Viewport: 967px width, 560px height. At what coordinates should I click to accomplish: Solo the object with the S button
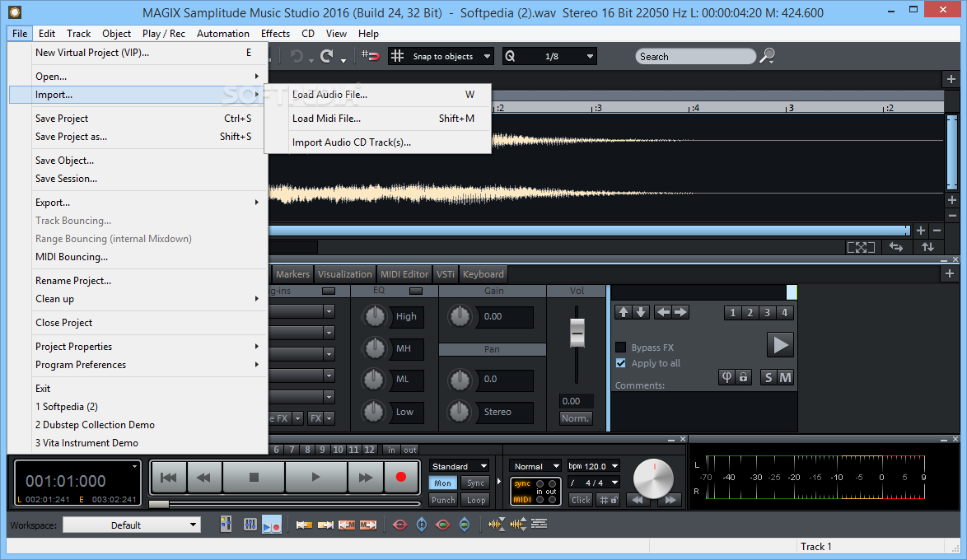[x=768, y=377]
